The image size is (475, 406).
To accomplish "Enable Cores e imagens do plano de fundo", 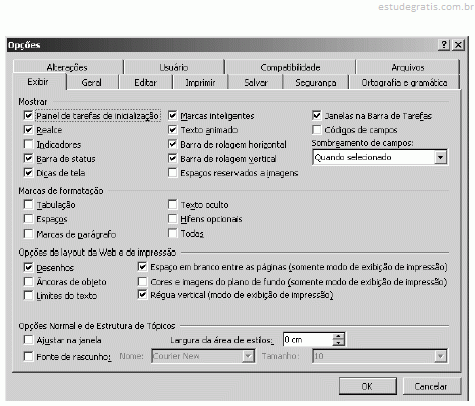I will pos(142,282).
